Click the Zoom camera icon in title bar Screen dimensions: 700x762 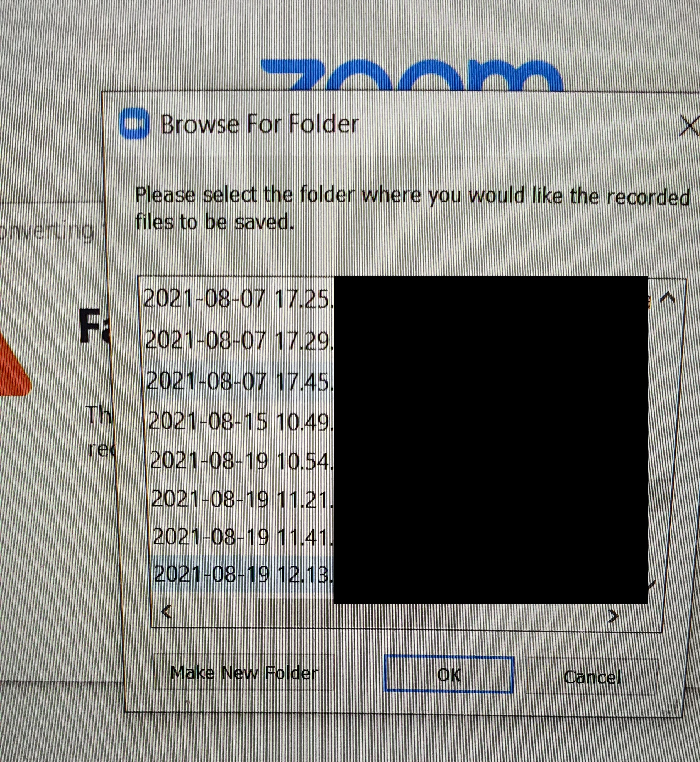[x=134, y=124]
